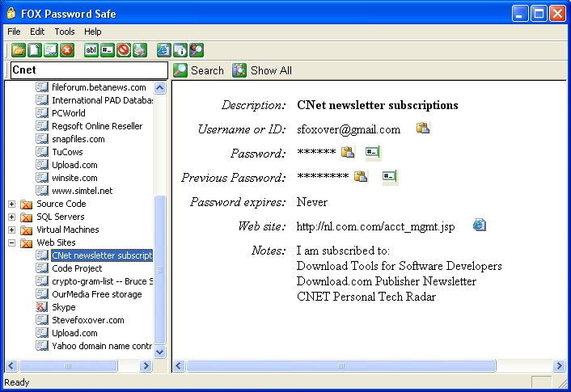Reveal the Password with its '#_' icon

tap(373, 152)
